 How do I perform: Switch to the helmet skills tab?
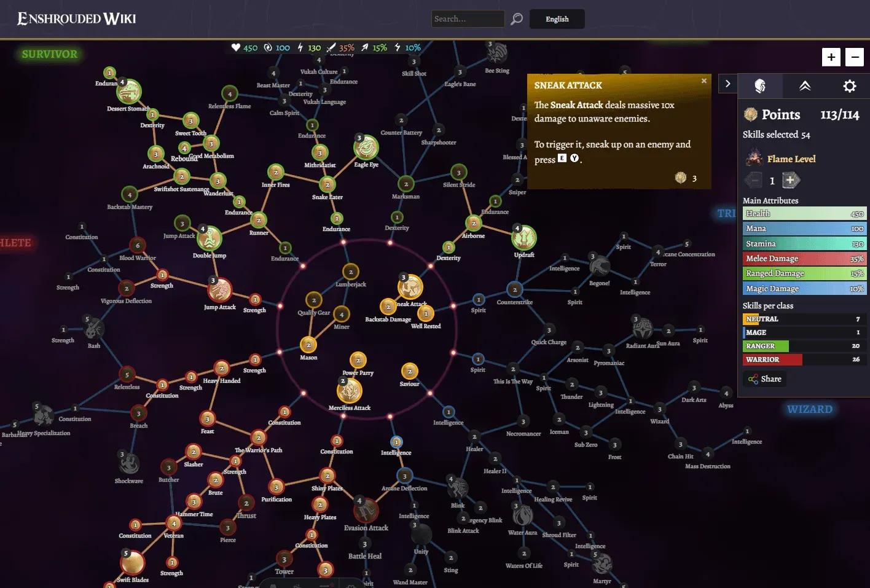[760, 86]
